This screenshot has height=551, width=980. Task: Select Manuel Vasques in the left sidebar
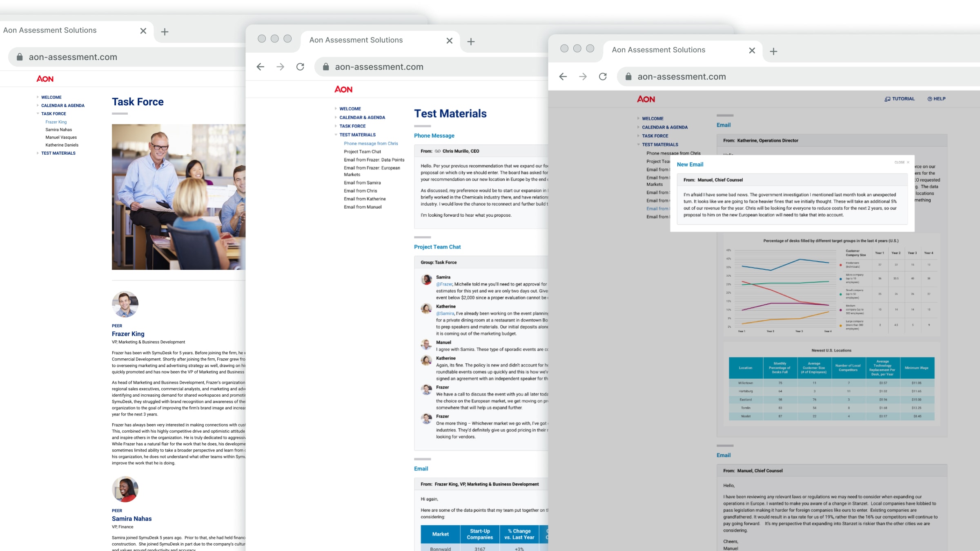[61, 138]
